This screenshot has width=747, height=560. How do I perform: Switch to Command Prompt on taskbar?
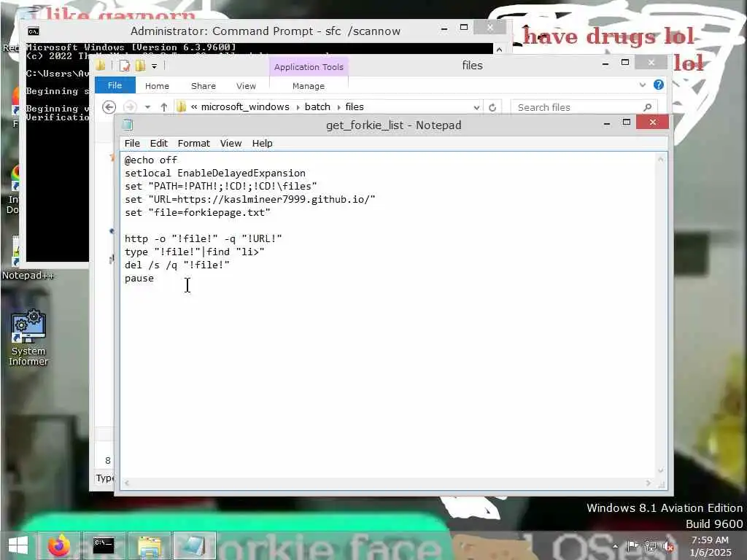coord(104,545)
